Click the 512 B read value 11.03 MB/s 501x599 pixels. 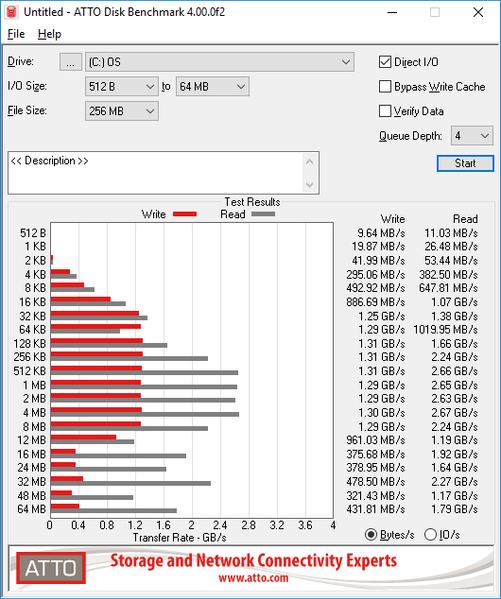451,233
